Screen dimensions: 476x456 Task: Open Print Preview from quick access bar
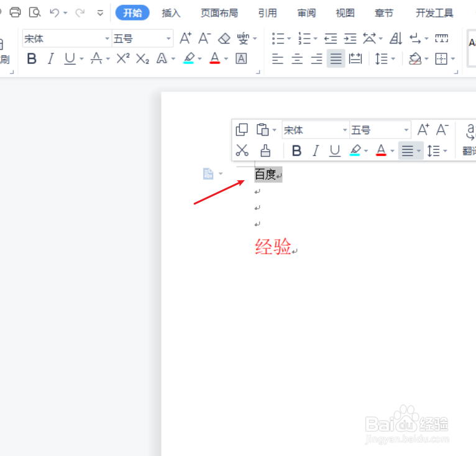(35, 12)
